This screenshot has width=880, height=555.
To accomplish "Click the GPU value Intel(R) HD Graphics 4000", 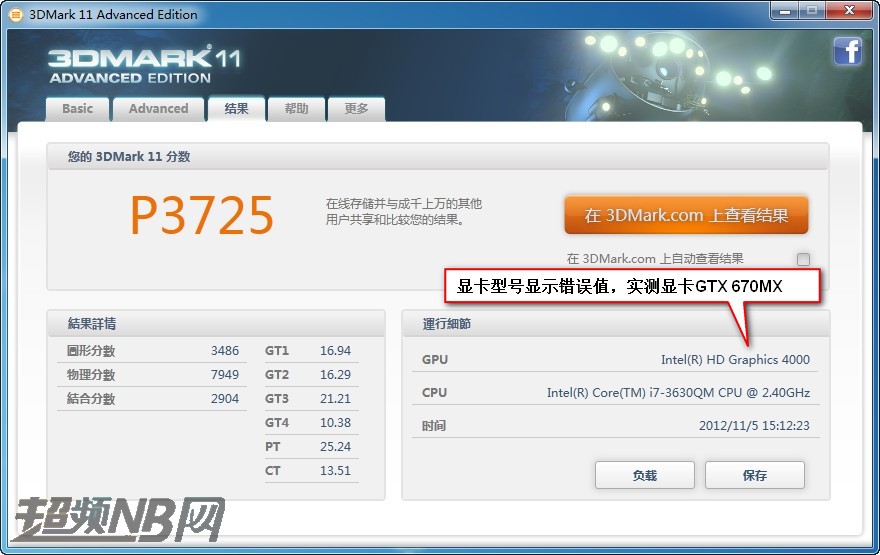I will (735, 360).
